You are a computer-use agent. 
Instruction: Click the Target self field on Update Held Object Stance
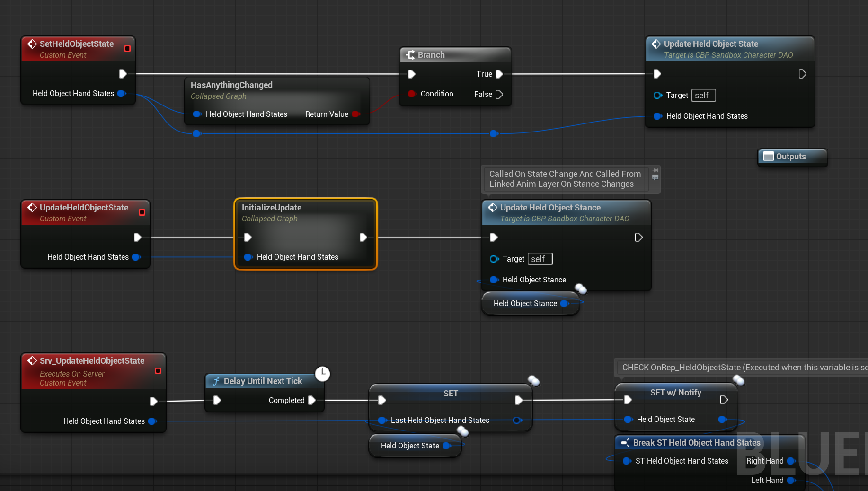click(x=540, y=259)
